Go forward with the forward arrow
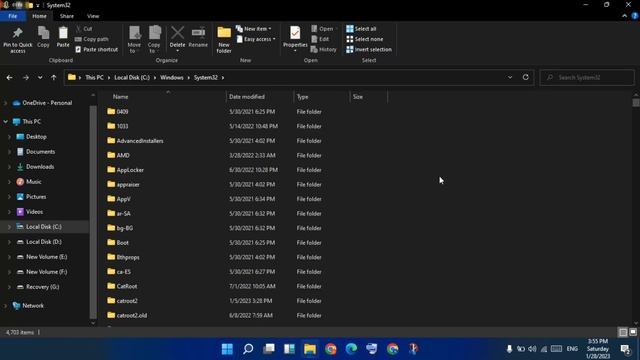Viewport: 640px width, 360px height. (x=25, y=77)
